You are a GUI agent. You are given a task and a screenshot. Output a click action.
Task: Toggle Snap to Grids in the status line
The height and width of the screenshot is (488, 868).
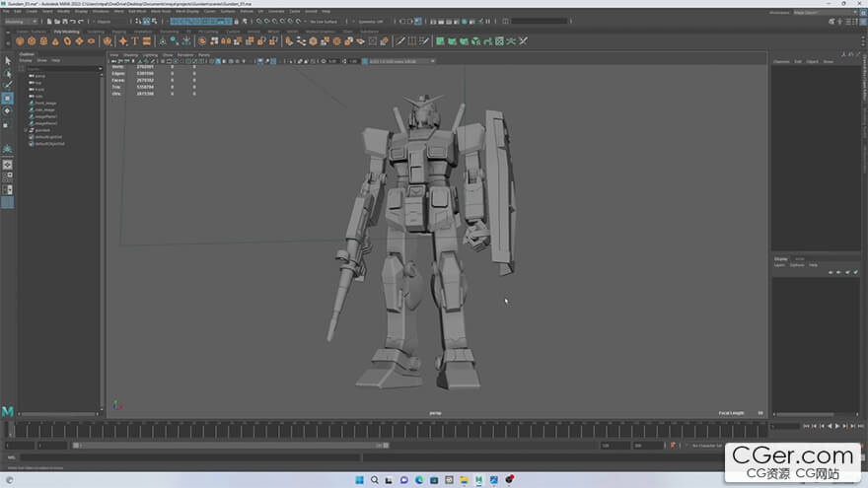click(x=259, y=22)
